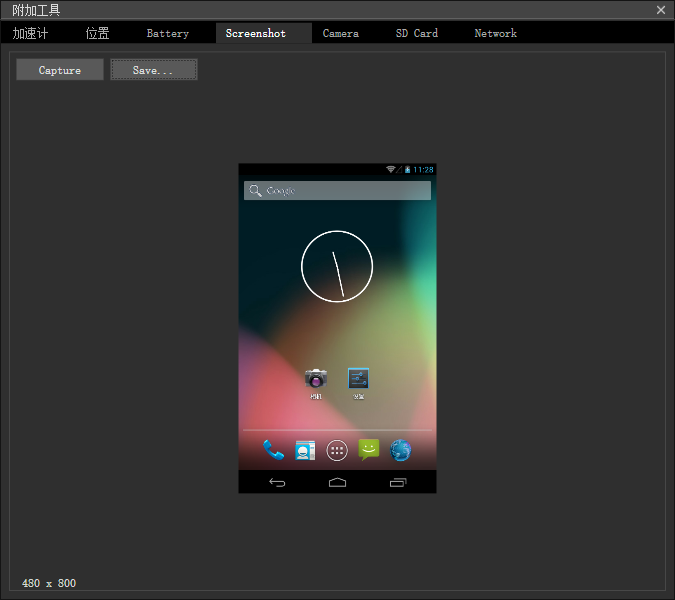The width and height of the screenshot is (675, 600).
Task: Go to the Camera tab
Action: (x=341, y=33)
